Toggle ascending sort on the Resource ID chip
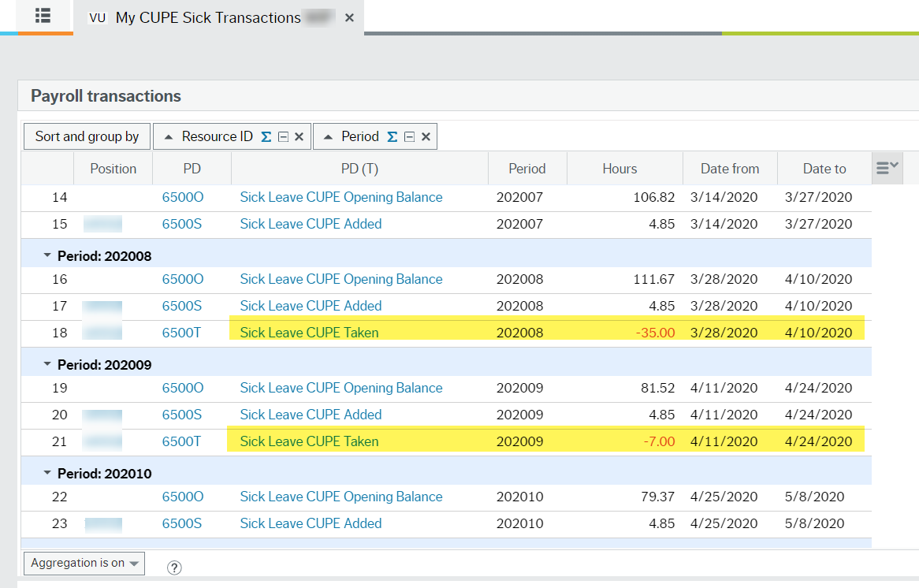Image resolution: width=919 pixels, height=588 pixels. click(x=169, y=136)
